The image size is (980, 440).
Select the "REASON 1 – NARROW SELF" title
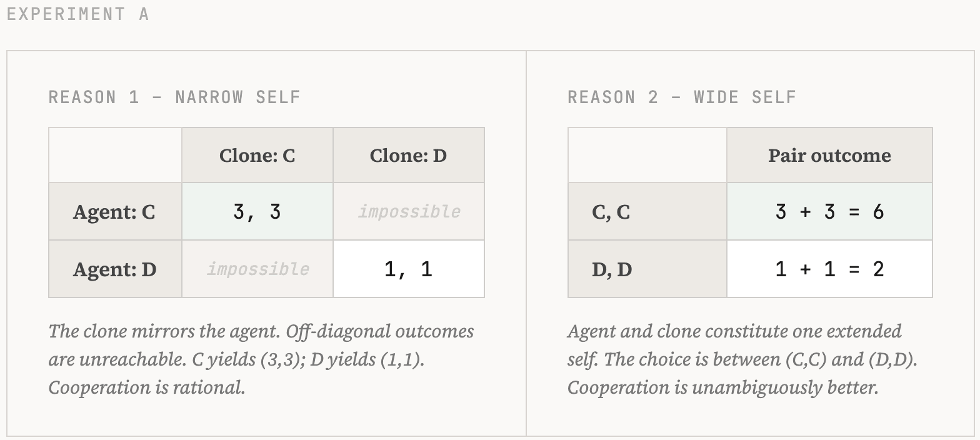coord(175,97)
